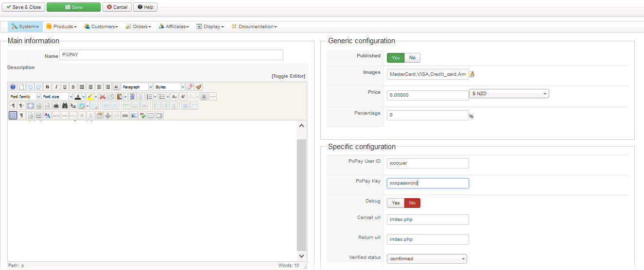Click the Bold formatting icon
Screen dimensions: 644x270
point(48,87)
